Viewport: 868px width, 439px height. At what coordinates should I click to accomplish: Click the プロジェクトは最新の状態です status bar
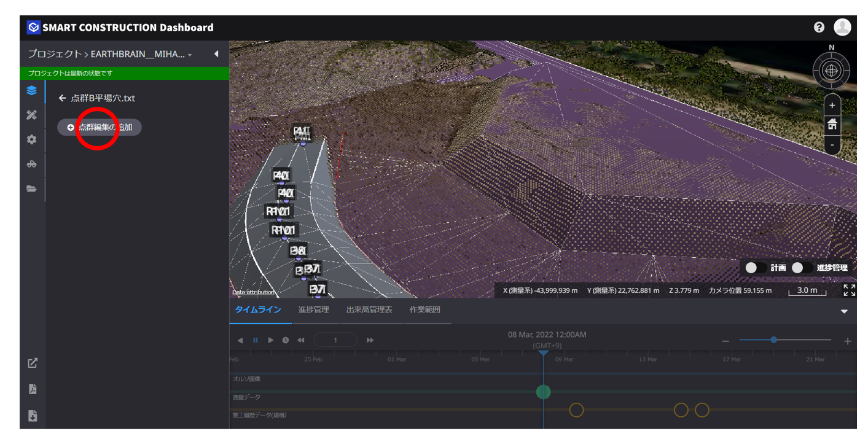pyautogui.click(x=125, y=73)
